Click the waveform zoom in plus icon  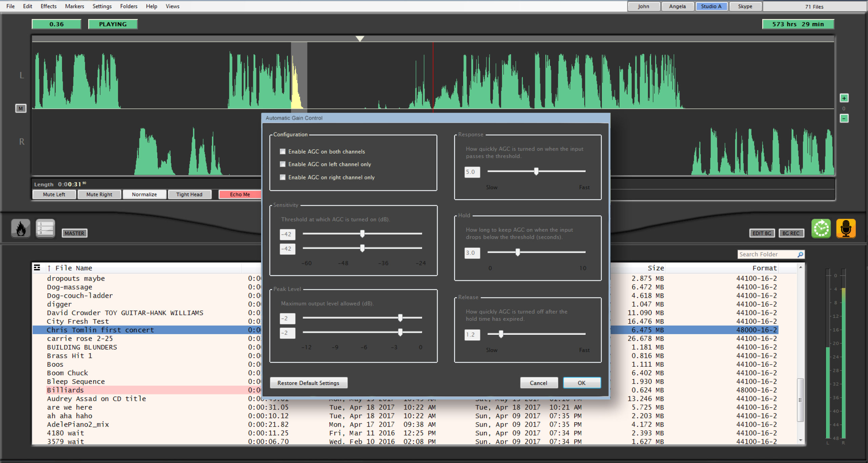coord(844,98)
